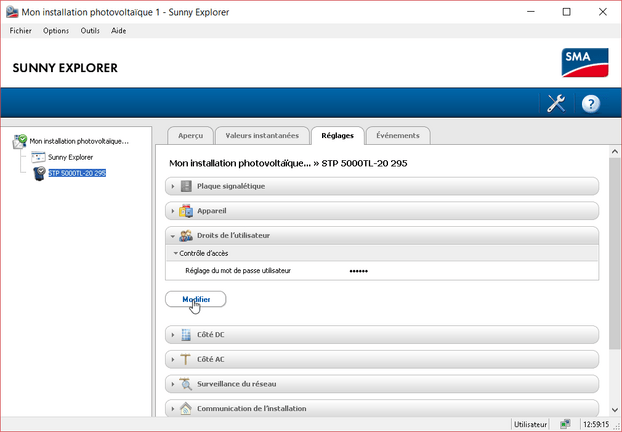The image size is (622, 432).
Task: Close the Sunny Explorer window
Action: [x=603, y=12]
